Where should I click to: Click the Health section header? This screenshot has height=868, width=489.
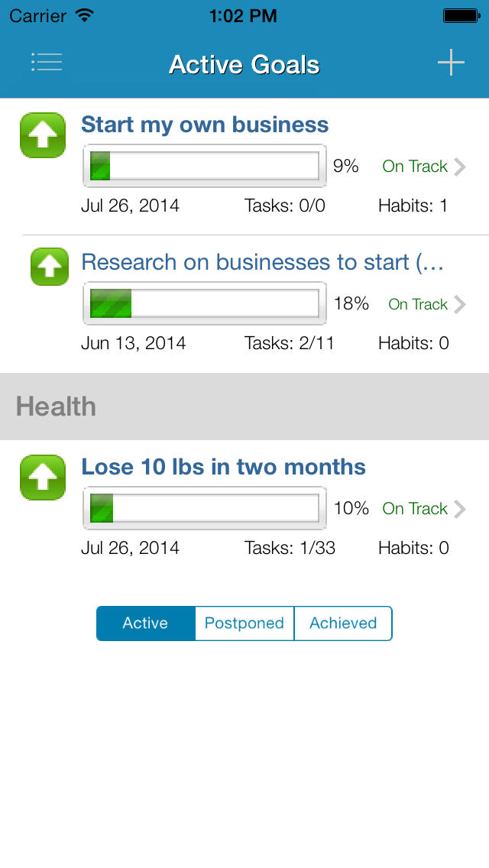coord(244,406)
